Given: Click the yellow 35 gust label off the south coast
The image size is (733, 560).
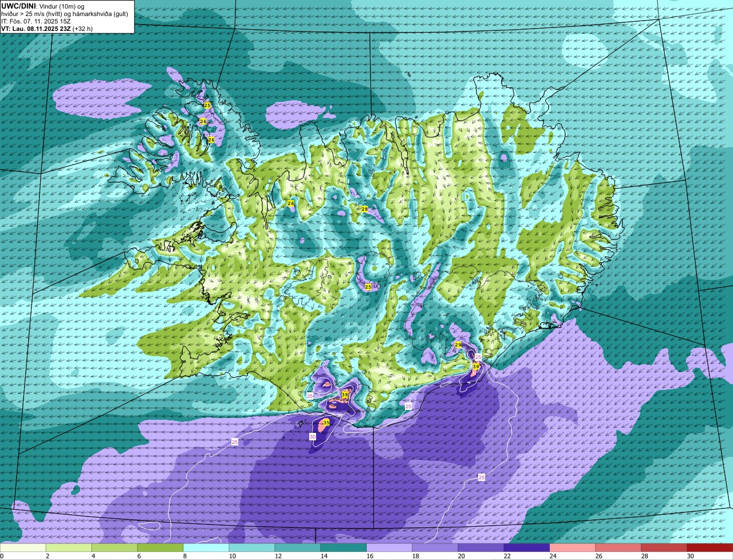Looking at the screenshot, I should click(326, 423).
